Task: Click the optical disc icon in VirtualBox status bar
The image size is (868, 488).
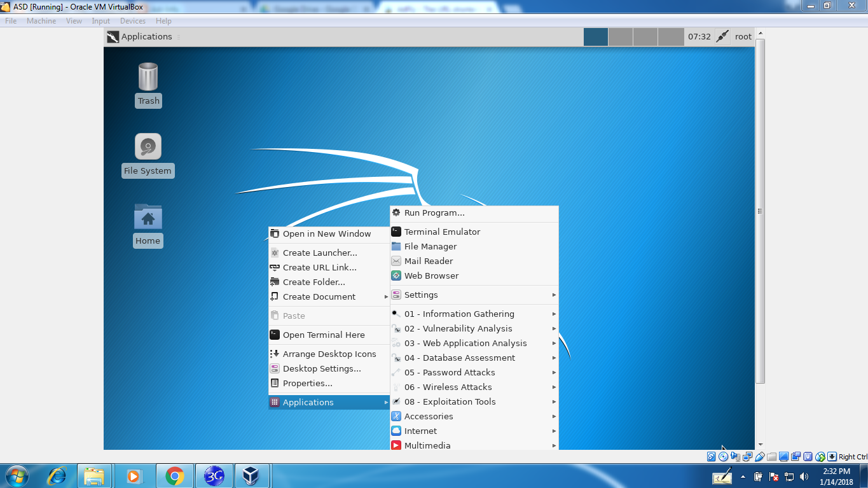Action: point(723,456)
